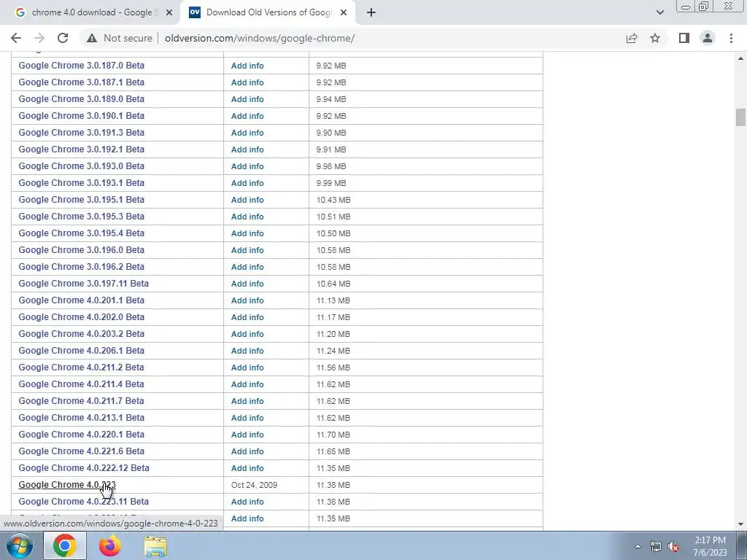This screenshot has height=560, width=747.
Task: Click Add info for Chrome 4.0.213.1 Beta
Action: [247, 418]
